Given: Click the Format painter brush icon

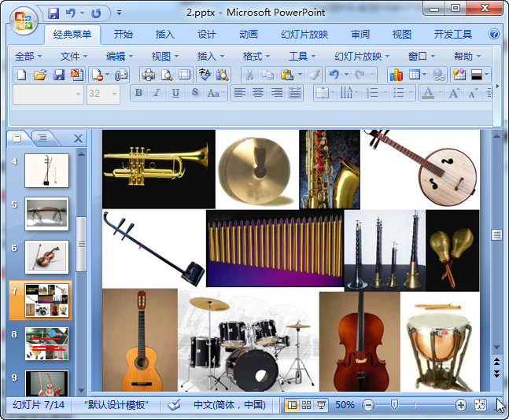Looking at the screenshot, I should (x=314, y=75).
